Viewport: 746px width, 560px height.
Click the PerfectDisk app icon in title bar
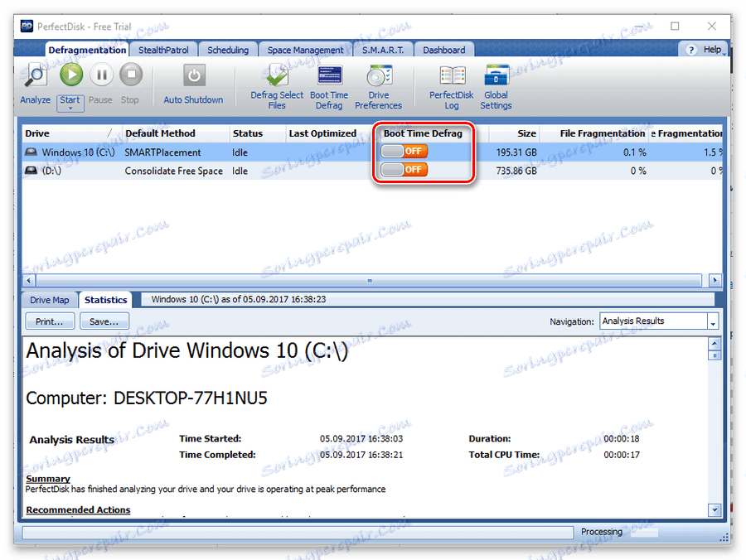pos(27,27)
